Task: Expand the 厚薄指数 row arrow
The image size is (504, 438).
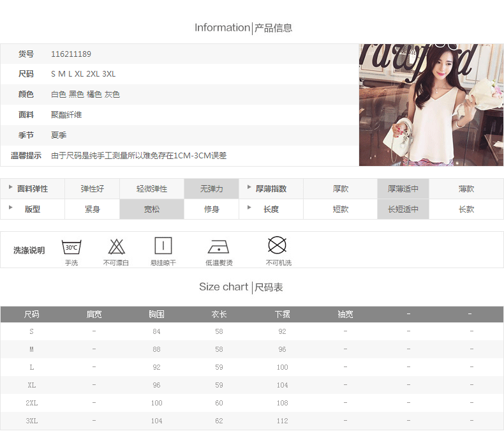Action: [x=249, y=188]
